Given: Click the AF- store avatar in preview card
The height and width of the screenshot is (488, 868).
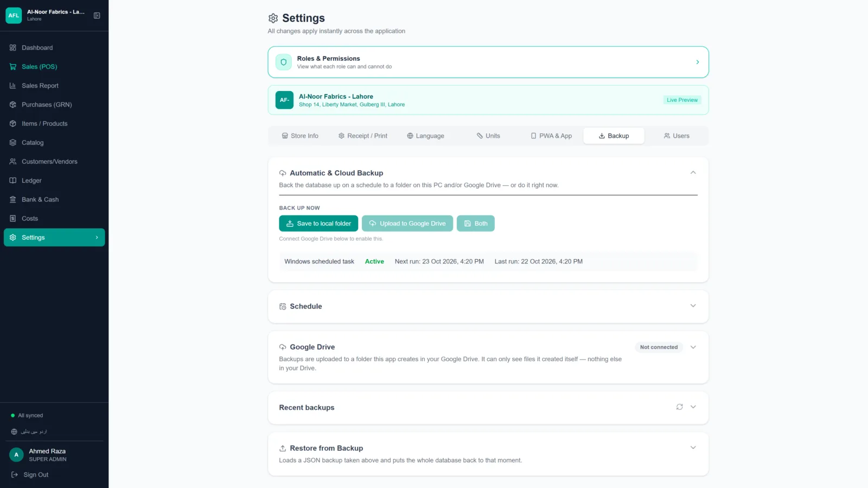Looking at the screenshot, I should (284, 100).
